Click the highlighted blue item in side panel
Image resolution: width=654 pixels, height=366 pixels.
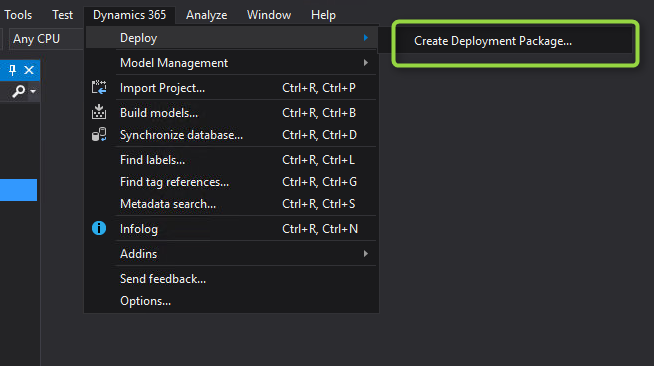pyautogui.click(x=18, y=190)
